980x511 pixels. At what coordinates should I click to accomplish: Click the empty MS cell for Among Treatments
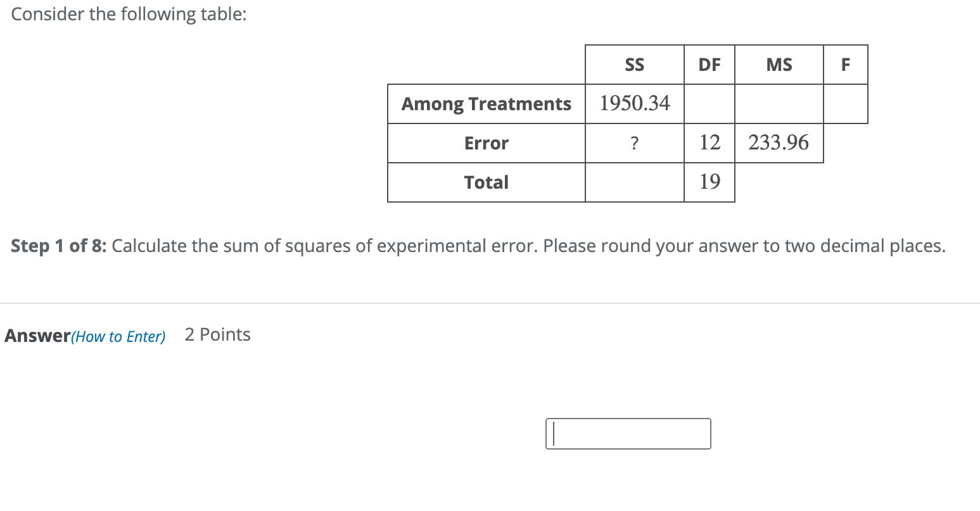(778, 104)
